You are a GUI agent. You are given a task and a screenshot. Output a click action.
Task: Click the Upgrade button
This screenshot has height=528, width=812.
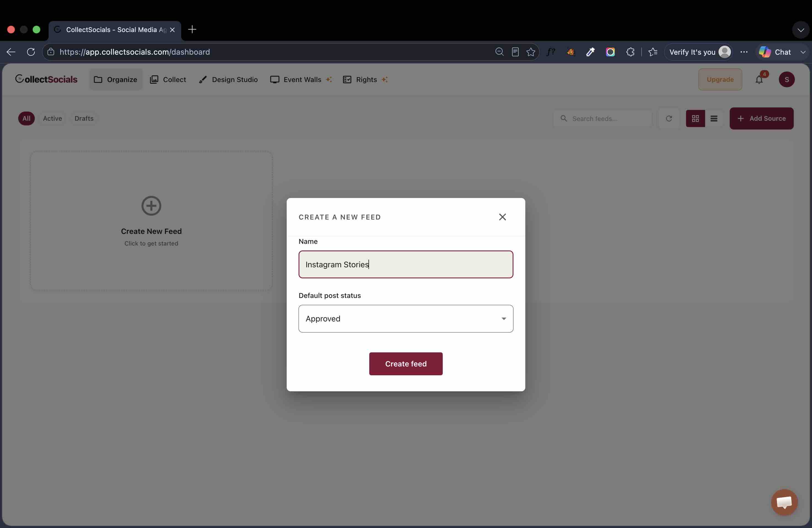[x=720, y=80]
